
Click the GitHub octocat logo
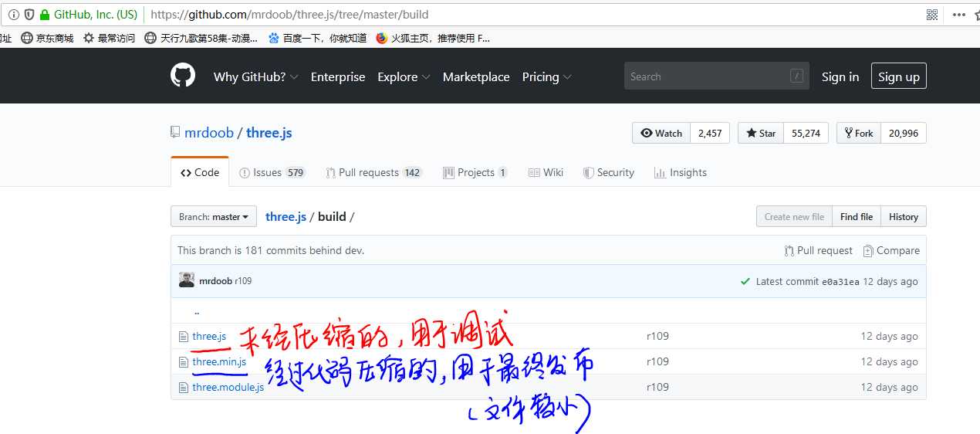pos(183,76)
